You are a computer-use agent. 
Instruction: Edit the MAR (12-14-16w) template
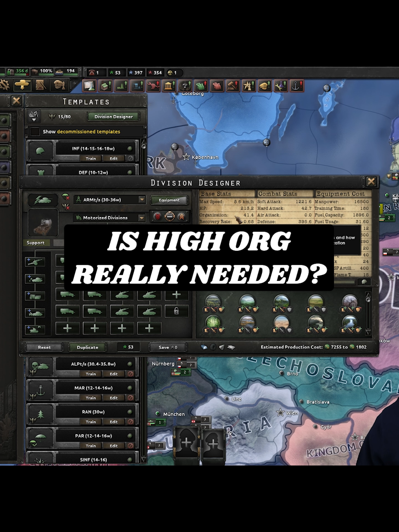[114, 398]
